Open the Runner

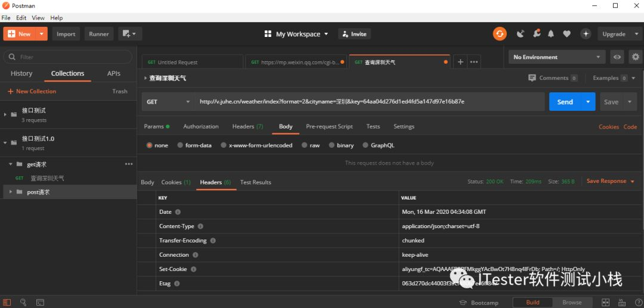pyautogui.click(x=99, y=33)
